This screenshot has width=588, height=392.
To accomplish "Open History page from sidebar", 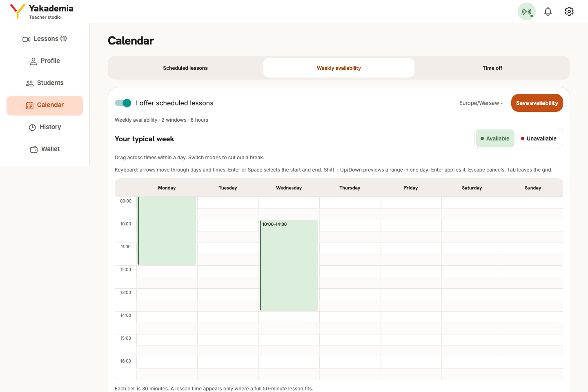I will (45, 127).
